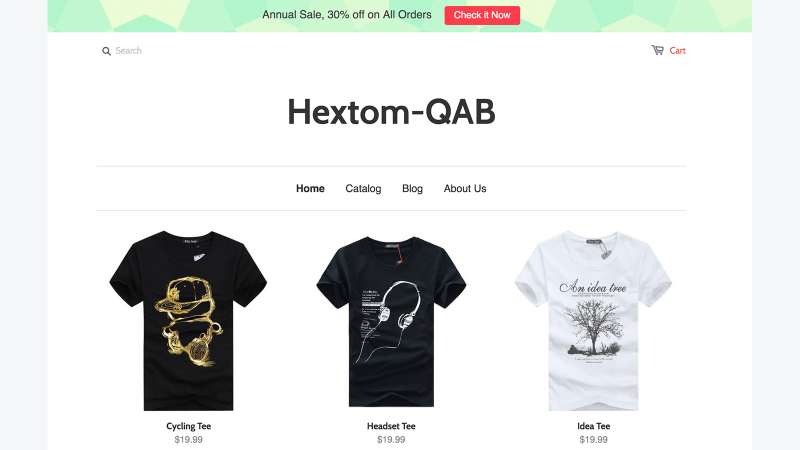This screenshot has width=800, height=450.
Task: Open the Headset Tee product image
Action: [391, 321]
